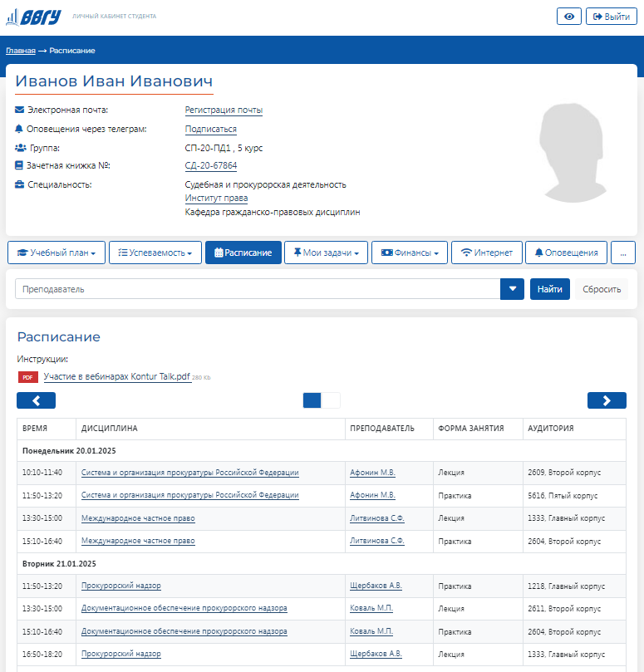Image resolution: width=644 pixels, height=672 pixels.
Task: Expand the Учебный план dropdown
Action: click(57, 253)
